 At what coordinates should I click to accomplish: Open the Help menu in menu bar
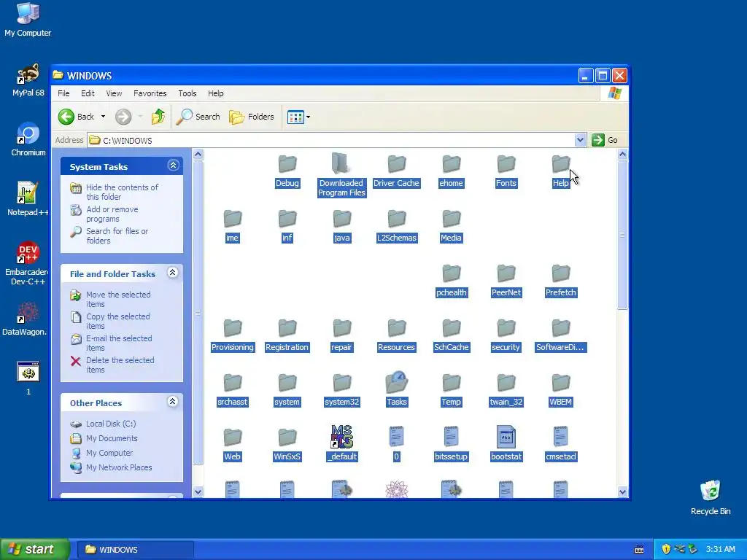[215, 93]
